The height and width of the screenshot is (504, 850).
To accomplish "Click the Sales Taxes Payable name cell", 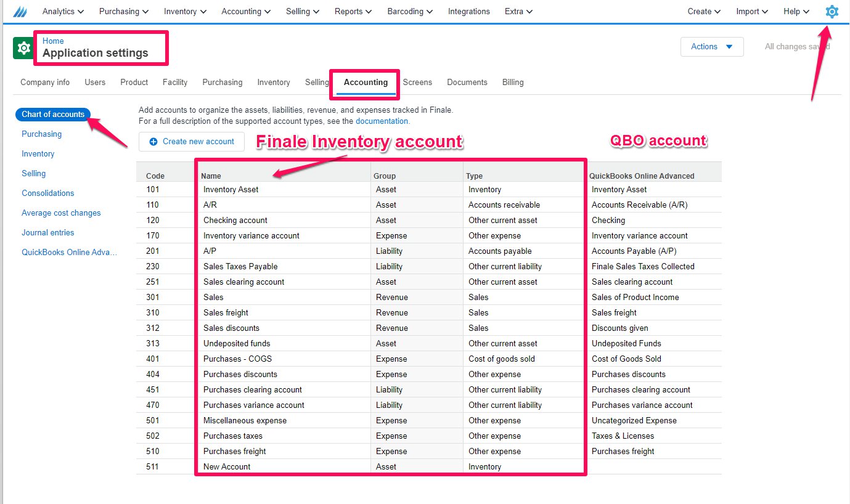I will click(285, 266).
